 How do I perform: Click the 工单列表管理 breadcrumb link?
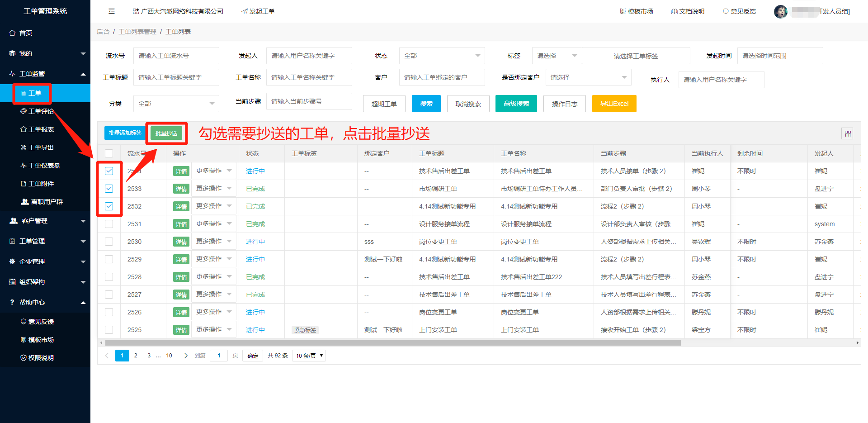pos(137,32)
